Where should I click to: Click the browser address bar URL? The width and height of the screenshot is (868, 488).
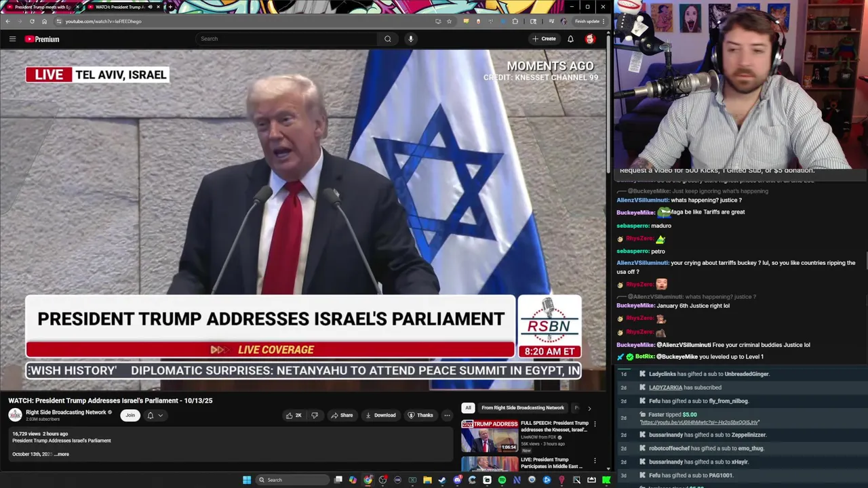click(x=103, y=21)
